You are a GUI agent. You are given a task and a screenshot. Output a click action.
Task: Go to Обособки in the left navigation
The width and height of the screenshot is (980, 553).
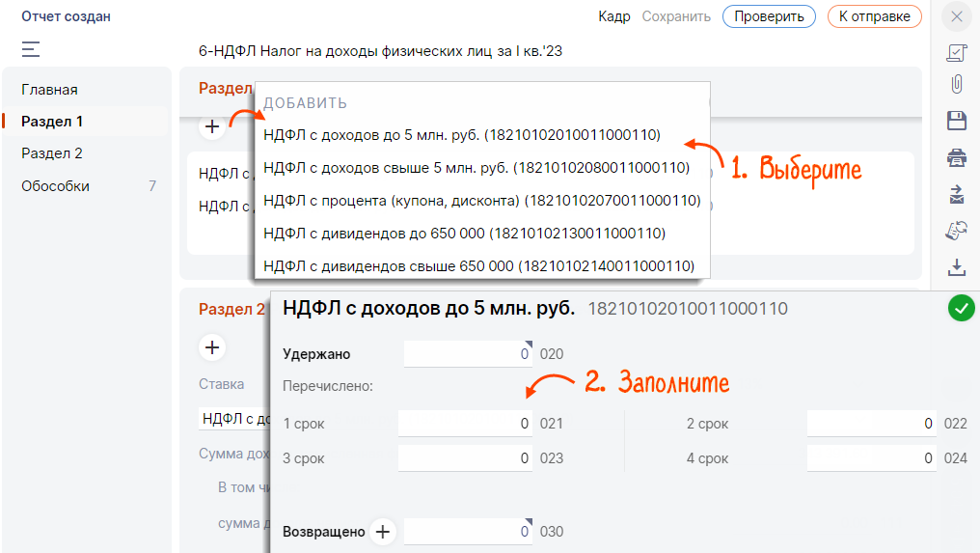[56, 186]
